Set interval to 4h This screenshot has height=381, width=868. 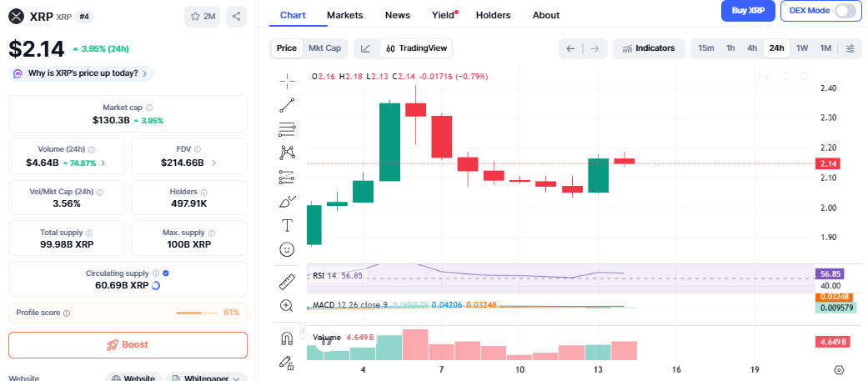tap(752, 48)
